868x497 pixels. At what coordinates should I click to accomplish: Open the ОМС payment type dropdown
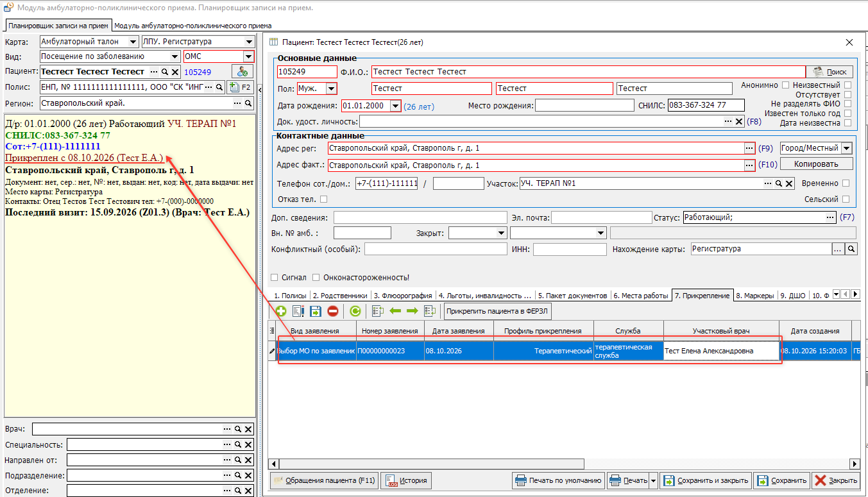click(x=249, y=56)
